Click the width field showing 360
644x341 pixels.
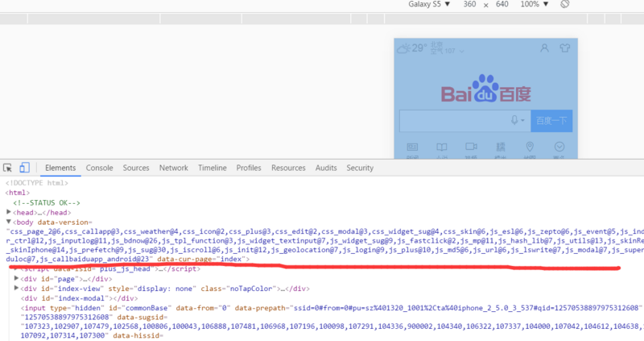click(469, 4)
